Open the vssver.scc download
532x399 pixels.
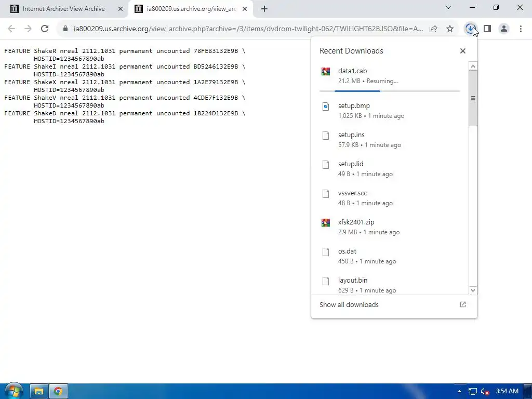(390, 198)
